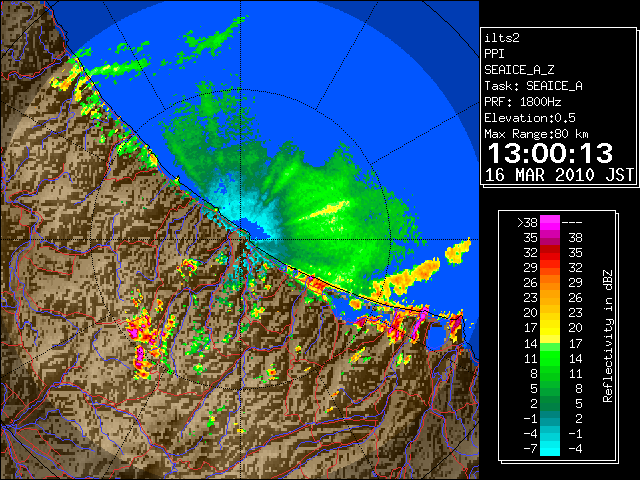The image size is (640, 480).
Task: Select the "PPI" scan type text
Action: point(494,54)
